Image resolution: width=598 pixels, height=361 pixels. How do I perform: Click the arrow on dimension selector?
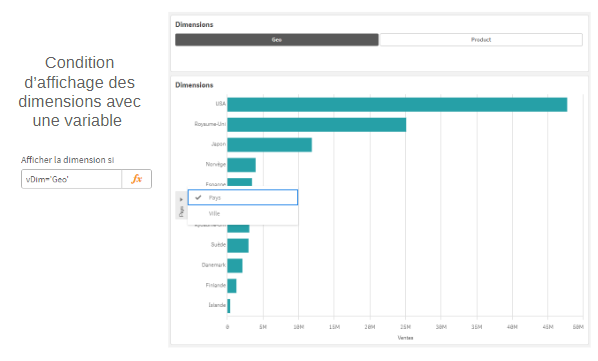coord(181,199)
